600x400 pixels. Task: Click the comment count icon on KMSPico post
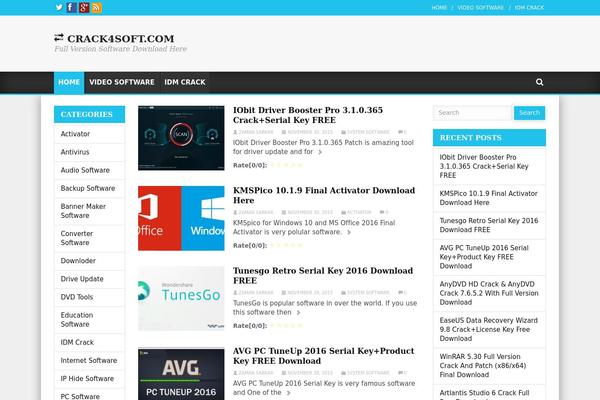pos(382,212)
